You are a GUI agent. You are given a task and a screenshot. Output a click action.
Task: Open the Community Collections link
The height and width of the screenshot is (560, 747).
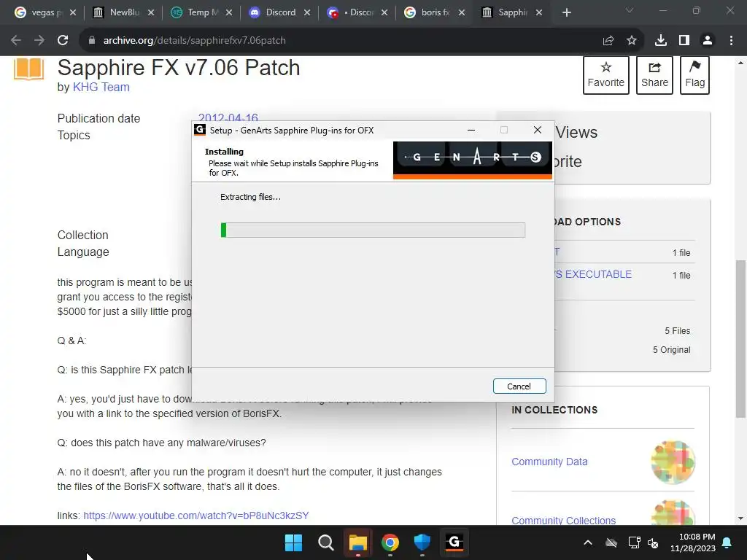click(564, 520)
